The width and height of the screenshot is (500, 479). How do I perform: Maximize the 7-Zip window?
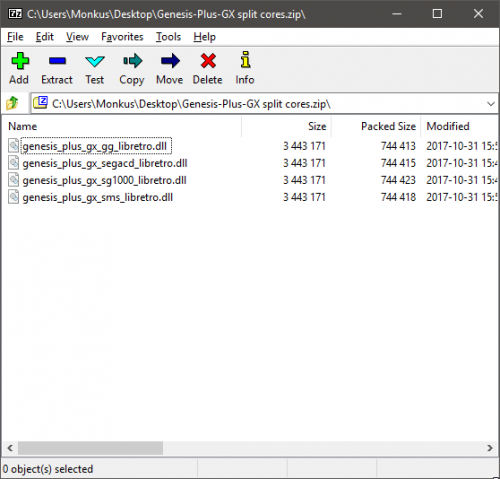[x=437, y=14]
